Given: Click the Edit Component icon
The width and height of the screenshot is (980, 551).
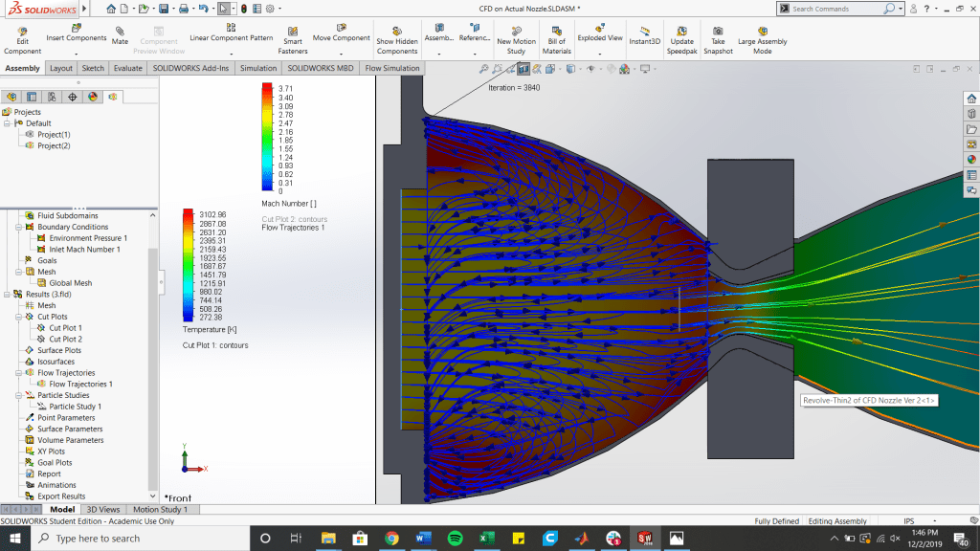Looking at the screenshot, I should point(22,30).
